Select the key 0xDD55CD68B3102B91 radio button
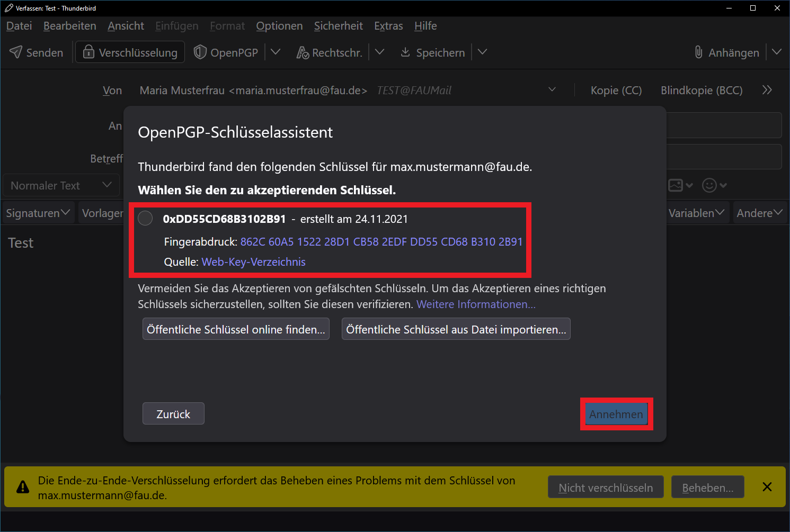Screen dimensions: 790x532 tap(145, 218)
